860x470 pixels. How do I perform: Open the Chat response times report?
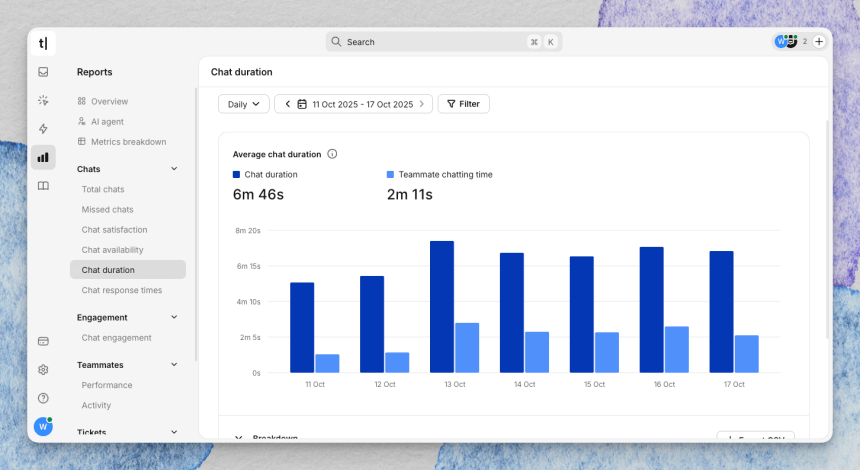(x=122, y=290)
